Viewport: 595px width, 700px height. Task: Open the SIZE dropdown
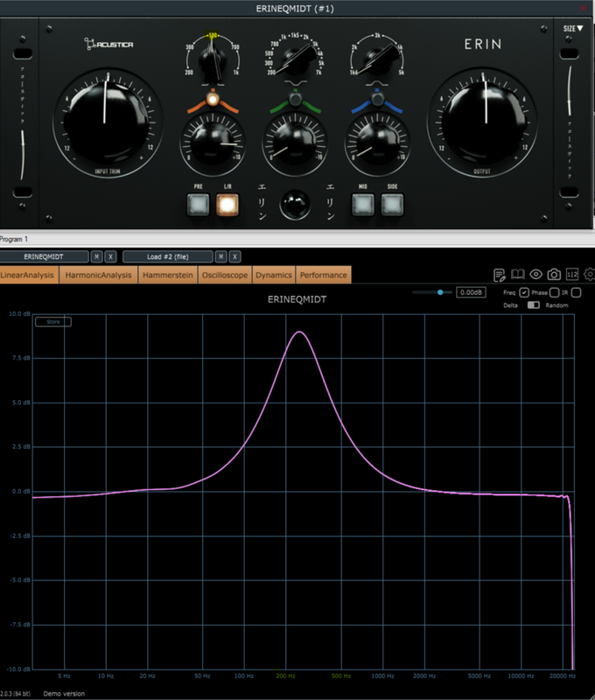[572, 29]
